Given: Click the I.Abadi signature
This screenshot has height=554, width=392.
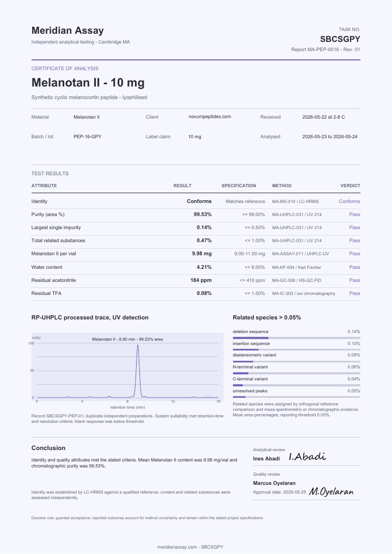Looking at the screenshot, I should pos(307,457).
